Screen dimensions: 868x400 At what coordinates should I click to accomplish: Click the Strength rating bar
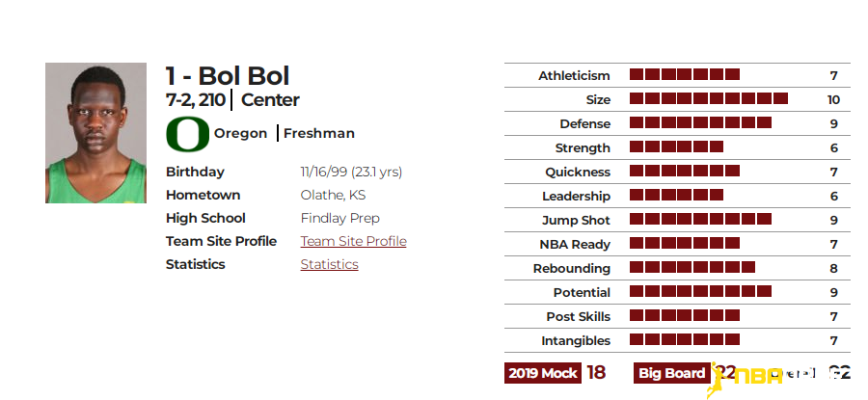pos(676,147)
